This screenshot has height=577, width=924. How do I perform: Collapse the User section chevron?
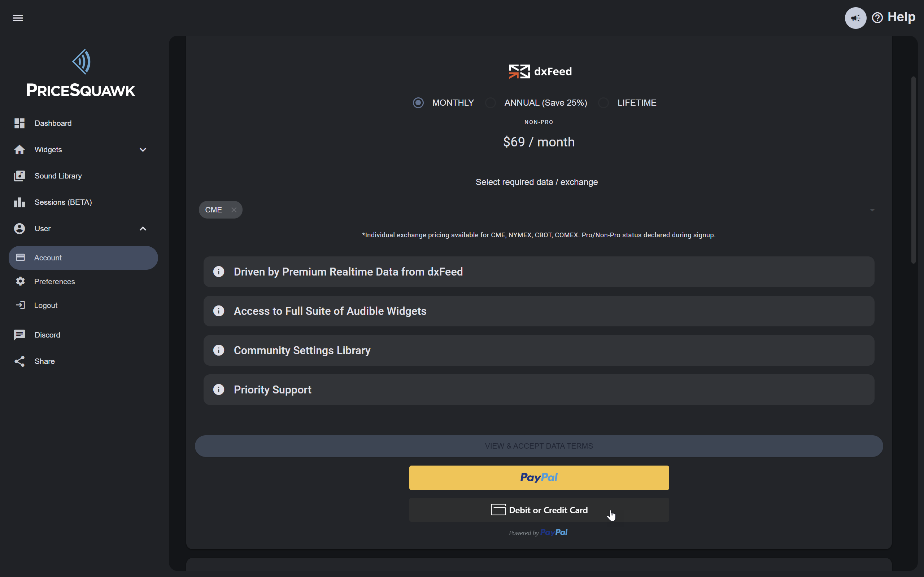143,229
